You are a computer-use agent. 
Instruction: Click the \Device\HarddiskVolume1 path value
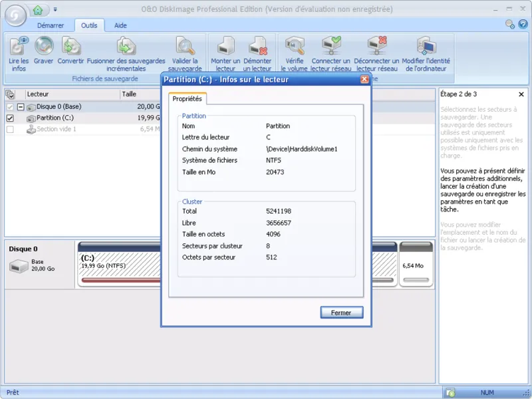(x=302, y=149)
